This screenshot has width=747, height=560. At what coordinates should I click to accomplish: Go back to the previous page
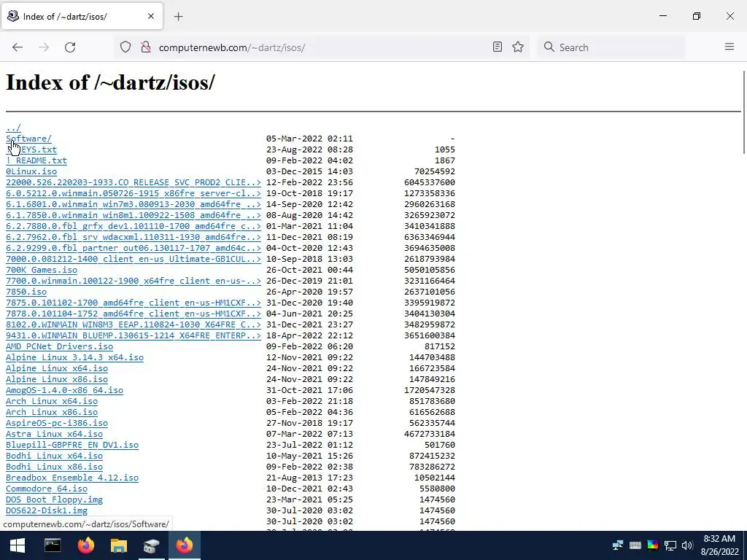(x=18, y=47)
